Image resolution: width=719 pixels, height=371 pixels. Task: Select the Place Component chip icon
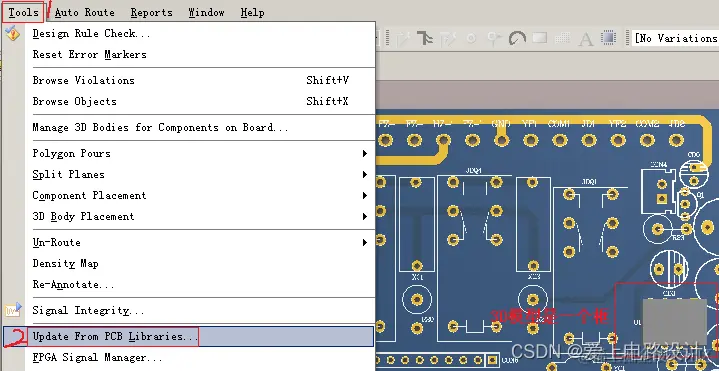tap(608, 38)
